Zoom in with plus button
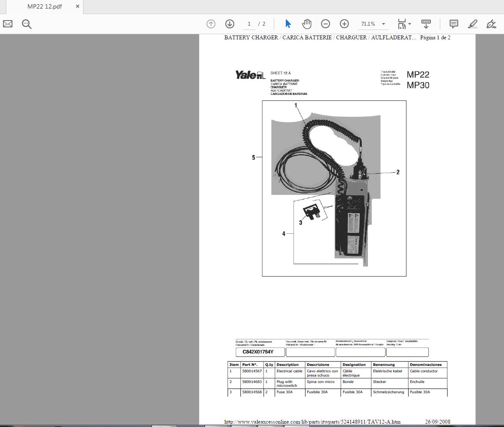 click(344, 24)
